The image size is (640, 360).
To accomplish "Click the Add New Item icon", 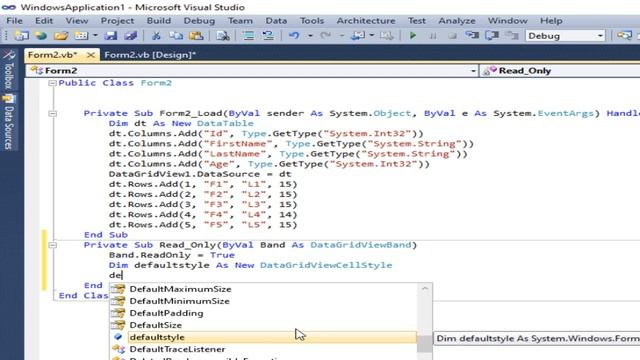I will [x=81, y=36].
